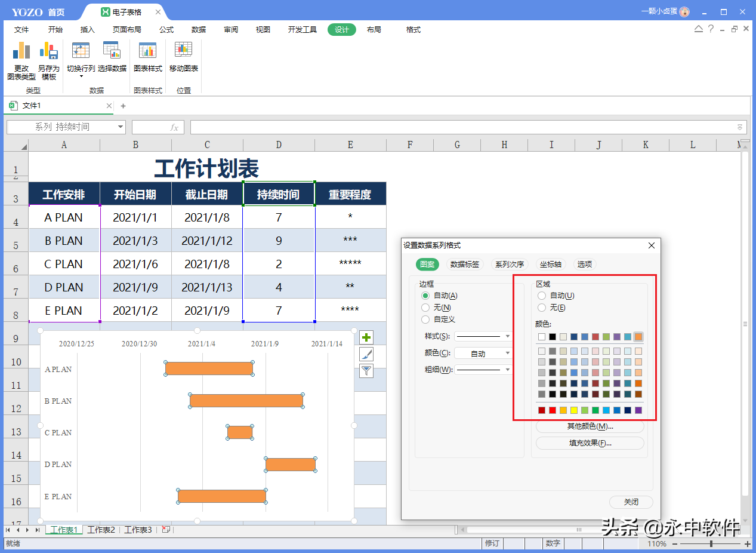The image size is (756, 553).
Task: Open the chart filter funnel icon
Action: pos(366,371)
